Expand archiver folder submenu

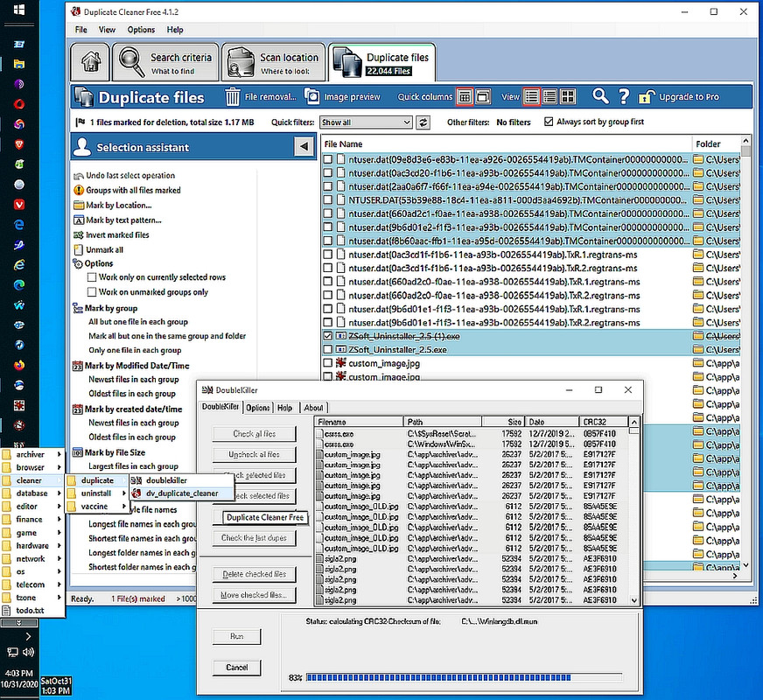(32, 454)
